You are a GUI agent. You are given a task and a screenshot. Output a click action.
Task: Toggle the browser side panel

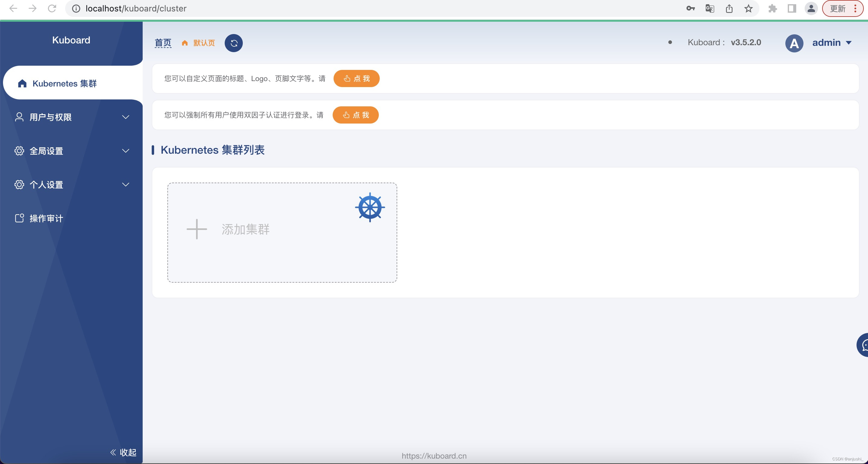point(791,8)
